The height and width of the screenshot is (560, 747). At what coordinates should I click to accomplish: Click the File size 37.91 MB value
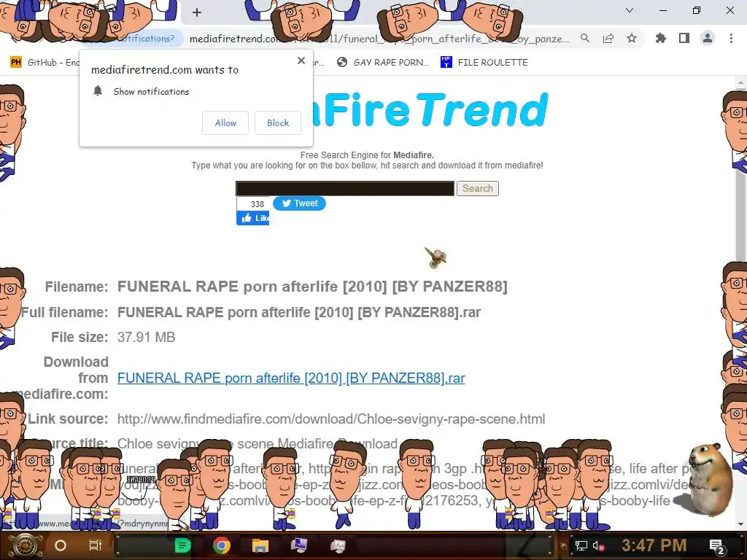(x=146, y=337)
